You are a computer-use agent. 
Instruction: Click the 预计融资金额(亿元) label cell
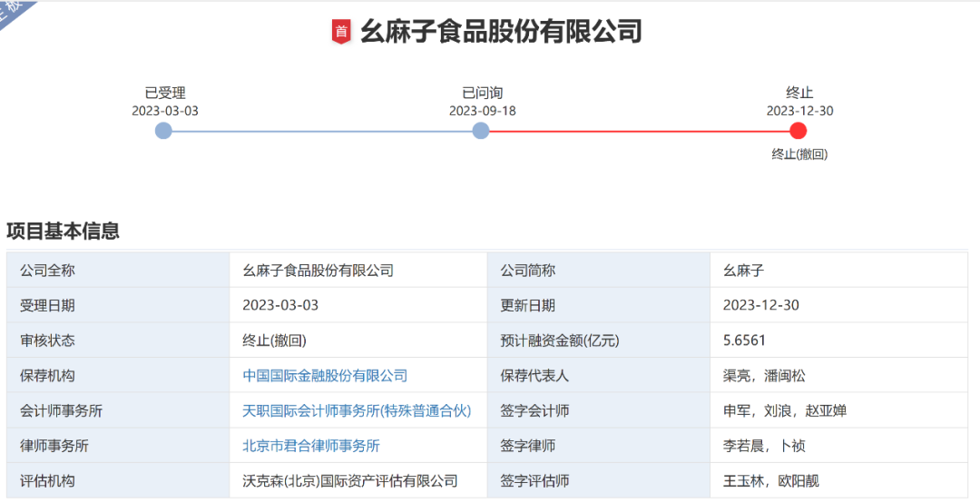(599, 340)
